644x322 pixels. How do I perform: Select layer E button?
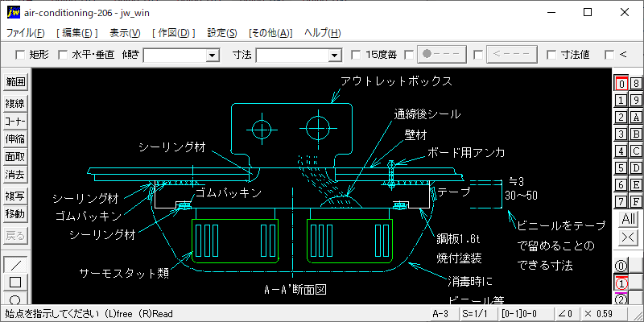(x=636, y=185)
